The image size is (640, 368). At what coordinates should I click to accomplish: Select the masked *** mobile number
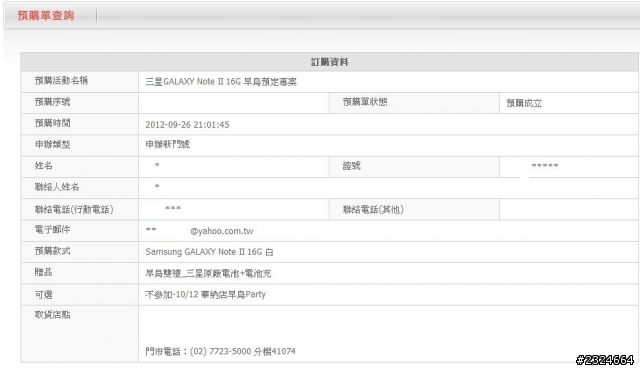pos(173,208)
